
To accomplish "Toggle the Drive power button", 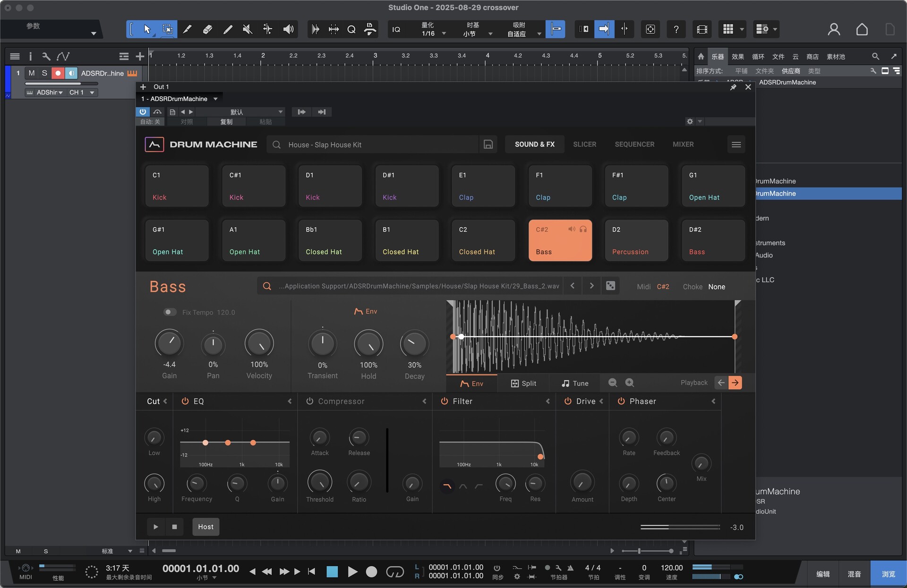I will (568, 401).
